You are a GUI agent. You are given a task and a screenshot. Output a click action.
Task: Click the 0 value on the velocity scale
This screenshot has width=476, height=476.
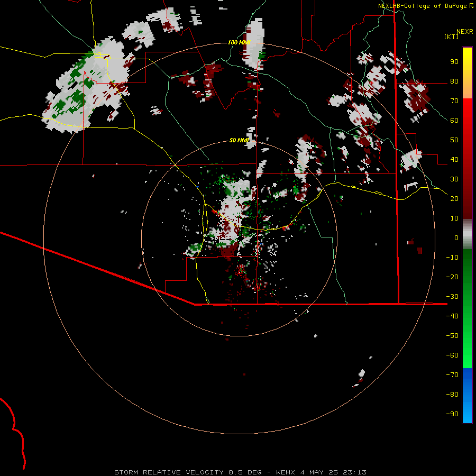[x=456, y=238]
